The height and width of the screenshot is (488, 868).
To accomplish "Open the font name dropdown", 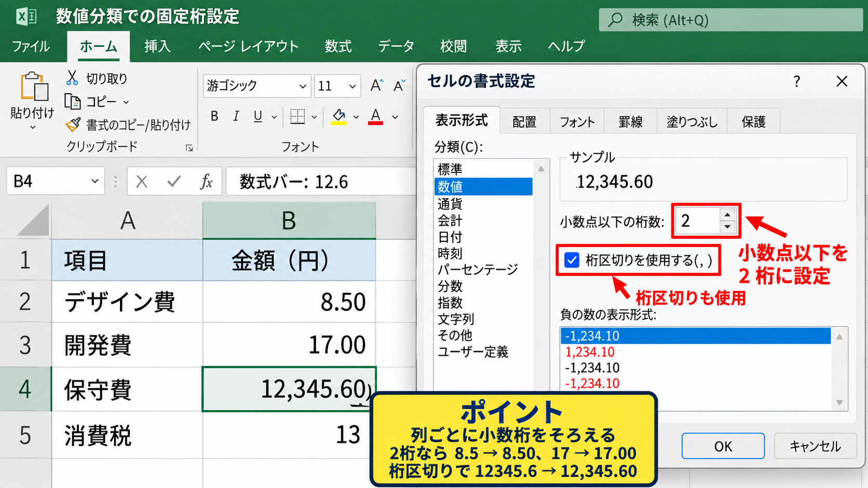I will tap(303, 86).
